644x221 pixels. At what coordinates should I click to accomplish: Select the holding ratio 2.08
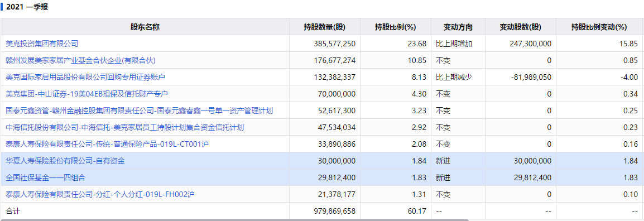click(x=420, y=144)
